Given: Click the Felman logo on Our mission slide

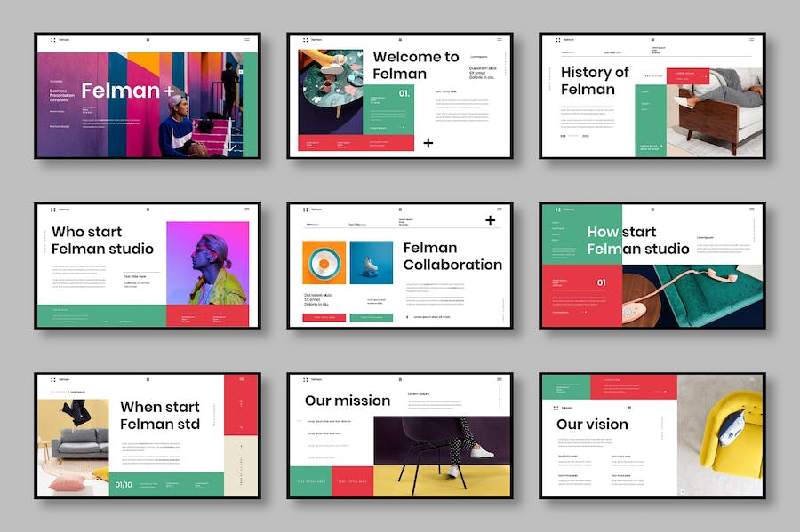Looking at the screenshot, I should point(306,379).
